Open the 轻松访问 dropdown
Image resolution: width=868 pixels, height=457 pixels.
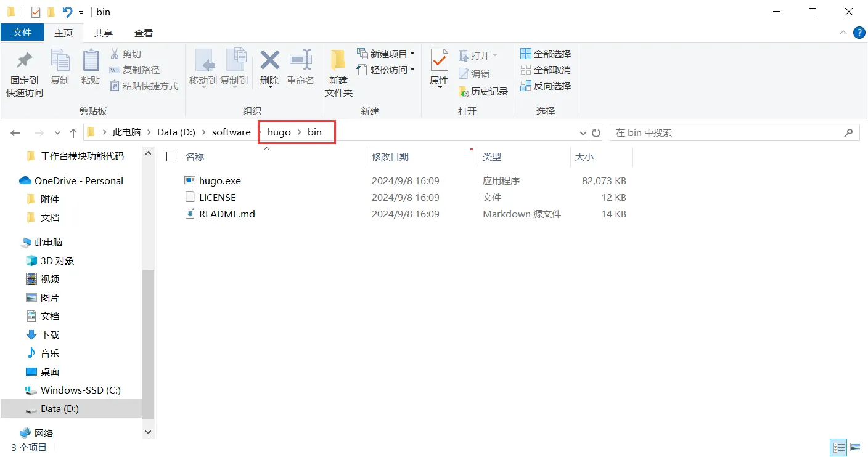[x=385, y=70]
